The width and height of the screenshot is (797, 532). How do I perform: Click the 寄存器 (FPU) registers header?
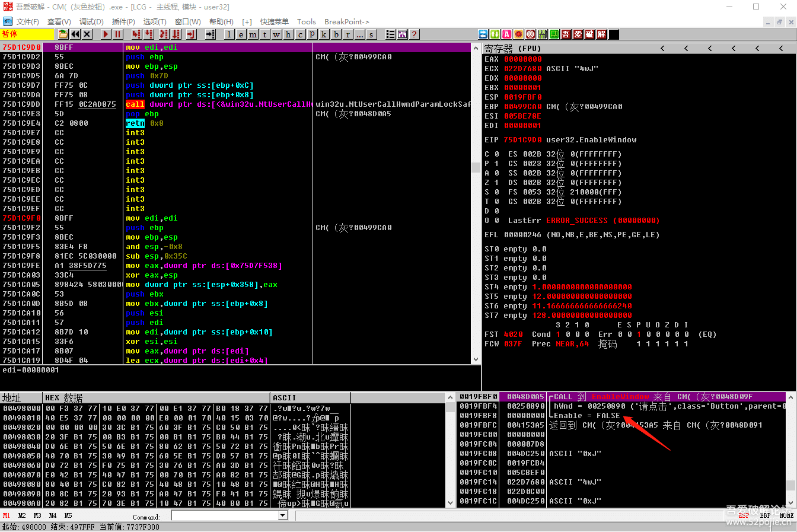512,48
